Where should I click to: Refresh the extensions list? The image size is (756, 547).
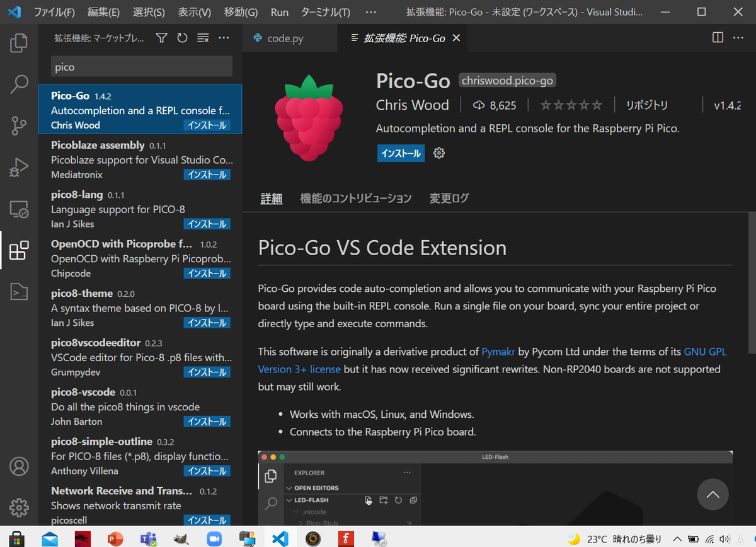tap(182, 38)
